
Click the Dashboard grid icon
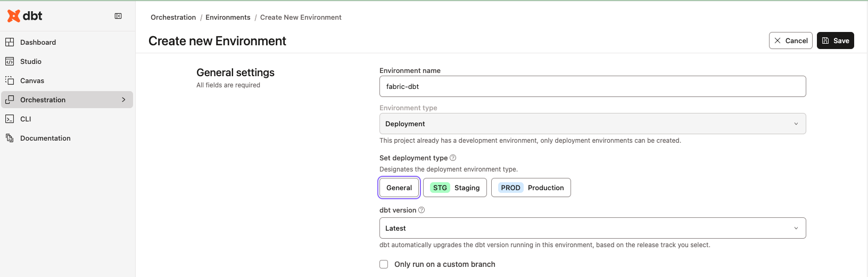click(x=10, y=42)
